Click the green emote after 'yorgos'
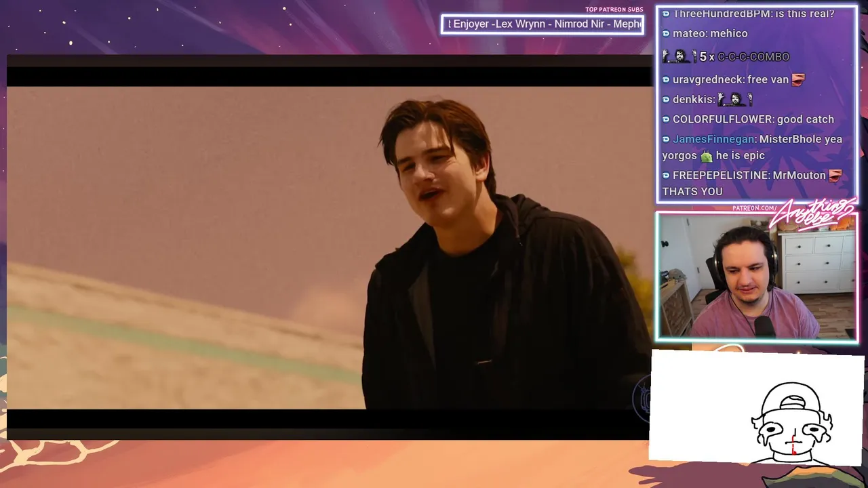This screenshot has width=868, height=488. (x=706, y=156)
